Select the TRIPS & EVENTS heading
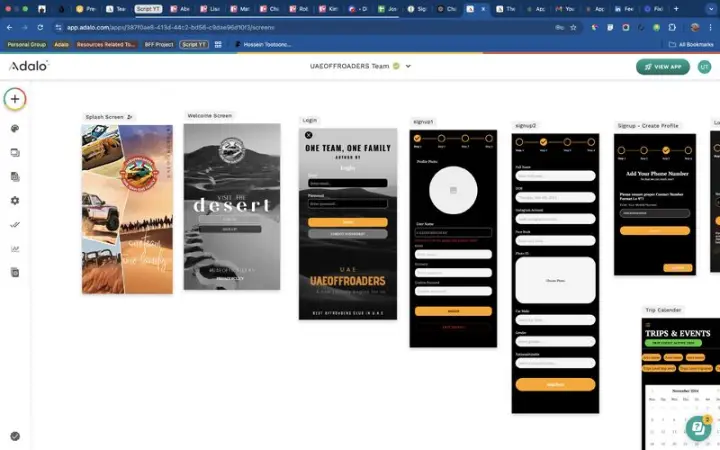 pyautogui.click(x=677, y=333)
